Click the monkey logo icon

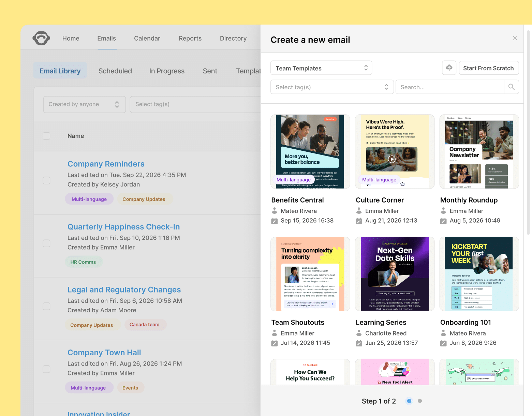point(41,38)
